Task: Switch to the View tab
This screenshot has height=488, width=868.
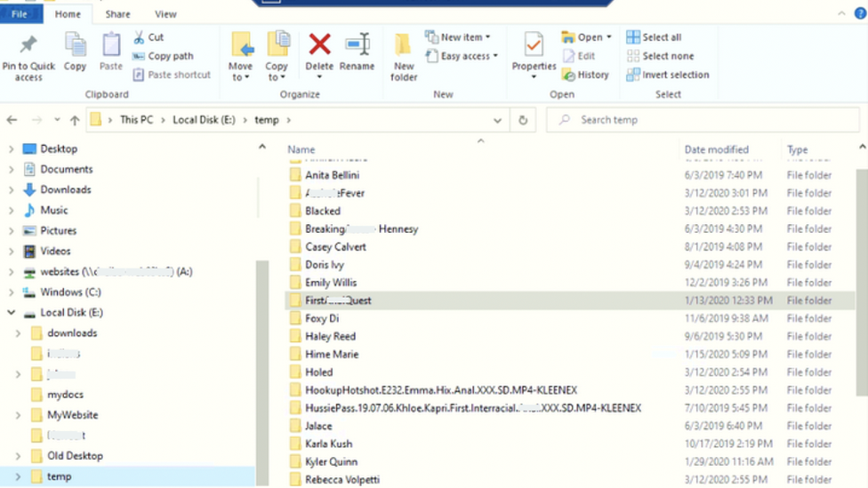Action: [165, 14]
